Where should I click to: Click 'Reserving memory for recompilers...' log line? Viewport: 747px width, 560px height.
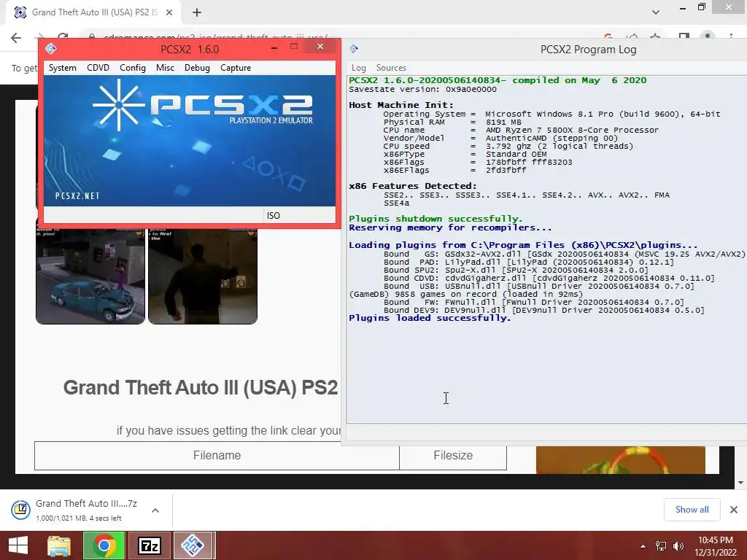tap(450, 227)
